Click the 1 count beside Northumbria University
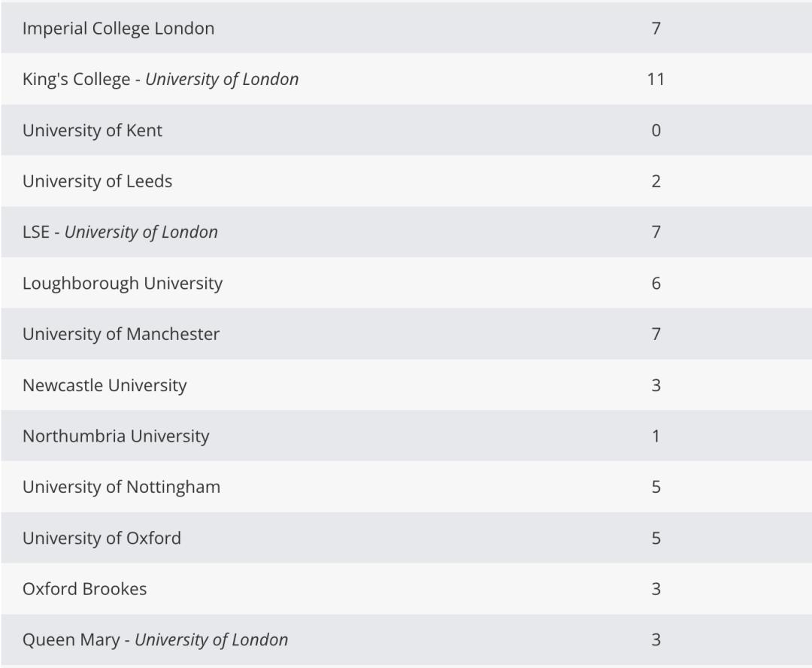 [x=656, y=436]
